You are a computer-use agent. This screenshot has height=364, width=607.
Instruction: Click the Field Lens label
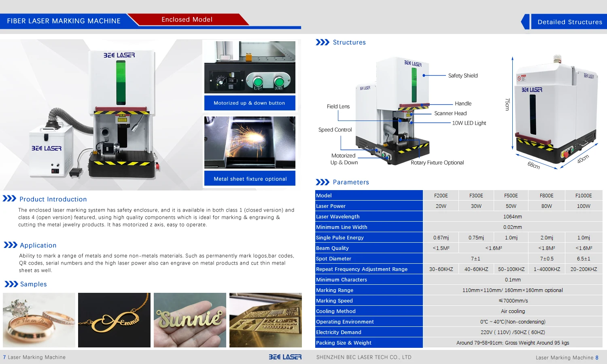[x=338, y=106]
